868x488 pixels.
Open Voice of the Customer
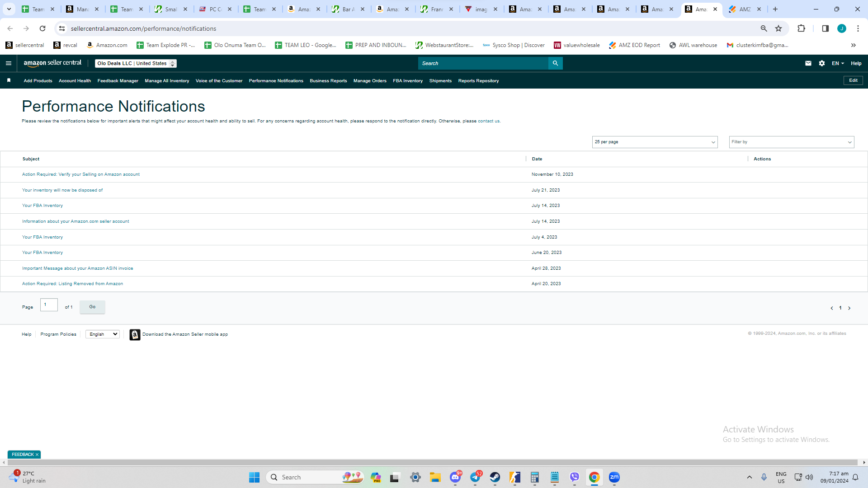219,81
